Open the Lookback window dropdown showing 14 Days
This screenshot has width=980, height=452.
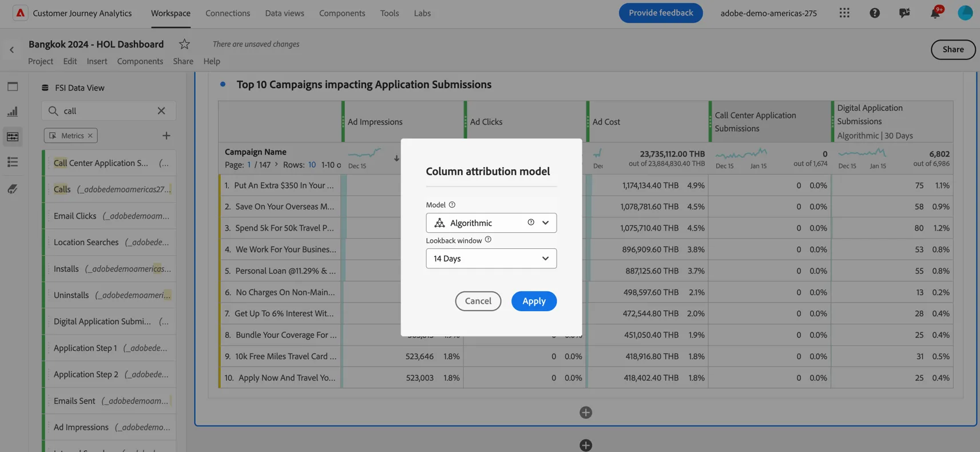coord(491,259)
